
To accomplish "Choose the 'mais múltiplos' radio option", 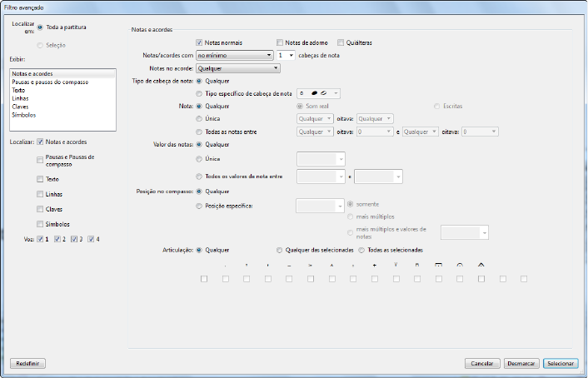I will click(351, 216).
